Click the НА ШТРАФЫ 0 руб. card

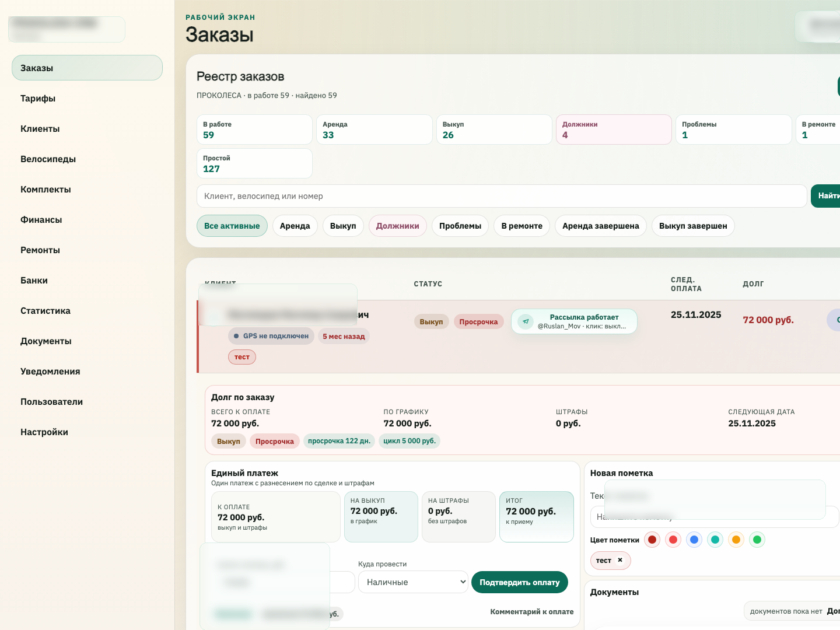click(459, 517)
